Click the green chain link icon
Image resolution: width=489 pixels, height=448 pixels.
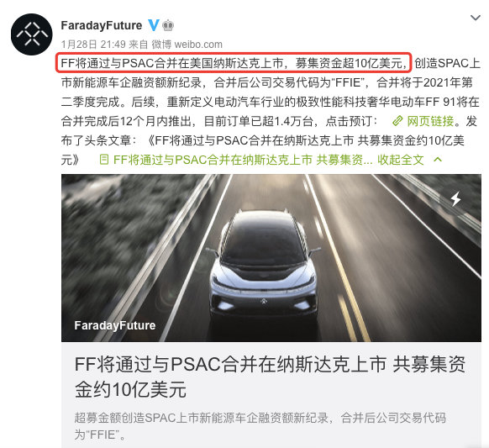pyautogui.click(x=397, y=121)
